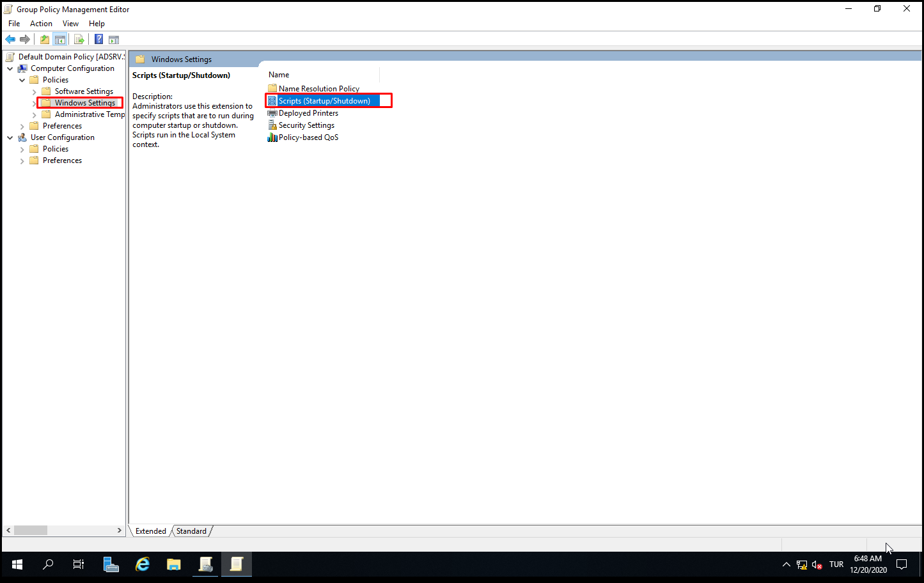924x583 pixels.
Task: Click the Computer Configuration computer icon
Action: 22,68
